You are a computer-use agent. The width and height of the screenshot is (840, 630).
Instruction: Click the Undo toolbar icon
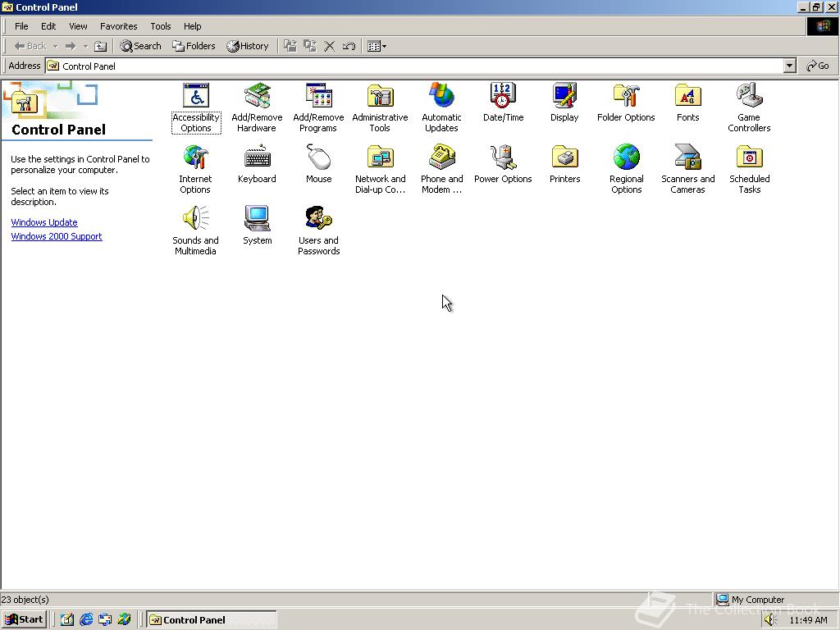click(x=349, y=46)
